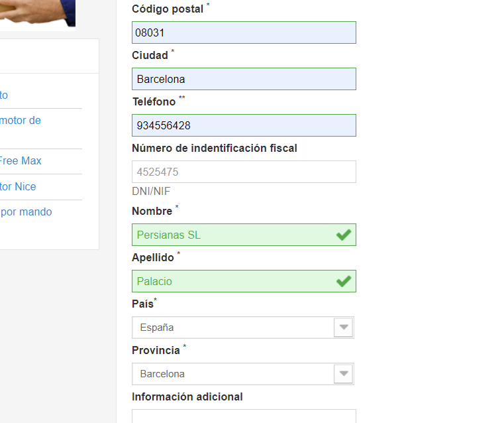Open the Provincia dropdown showing Barcelona
Screen dimensions: 504x423
pyautogui.click(x=243, y=374)
